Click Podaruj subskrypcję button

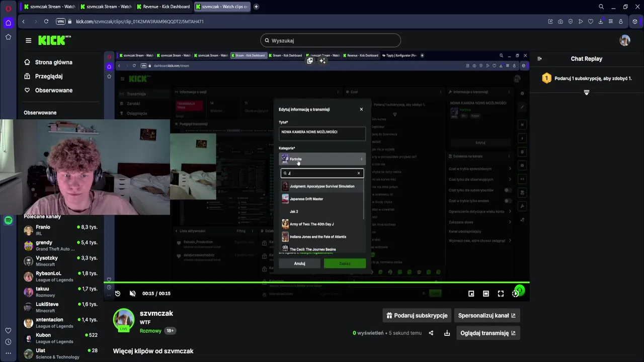point(416,316)
